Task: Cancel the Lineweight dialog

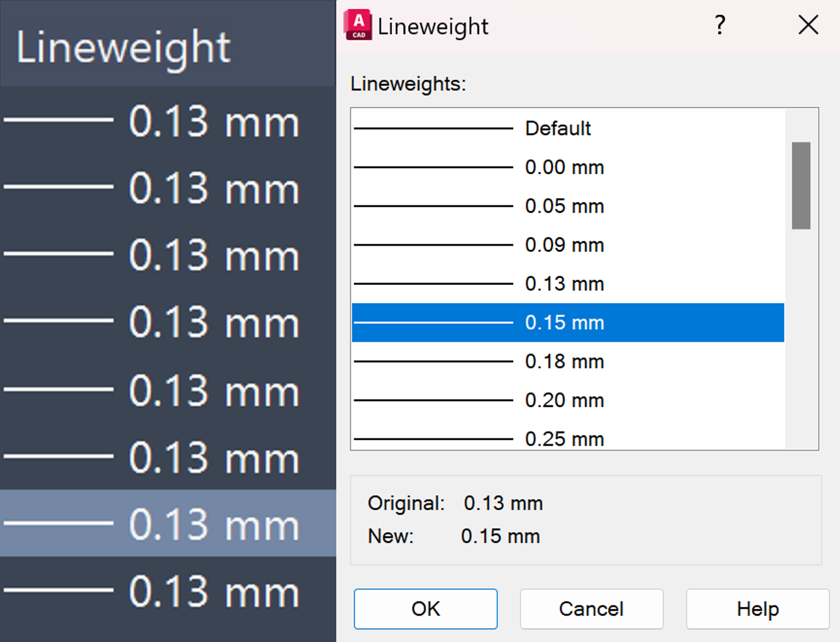Action: (x=591, y=609)
